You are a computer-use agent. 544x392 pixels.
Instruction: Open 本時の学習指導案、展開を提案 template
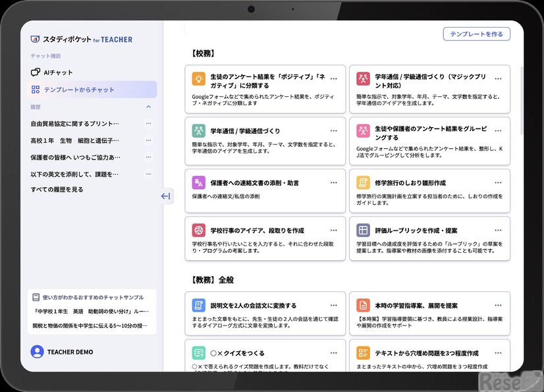click(430, 314)
